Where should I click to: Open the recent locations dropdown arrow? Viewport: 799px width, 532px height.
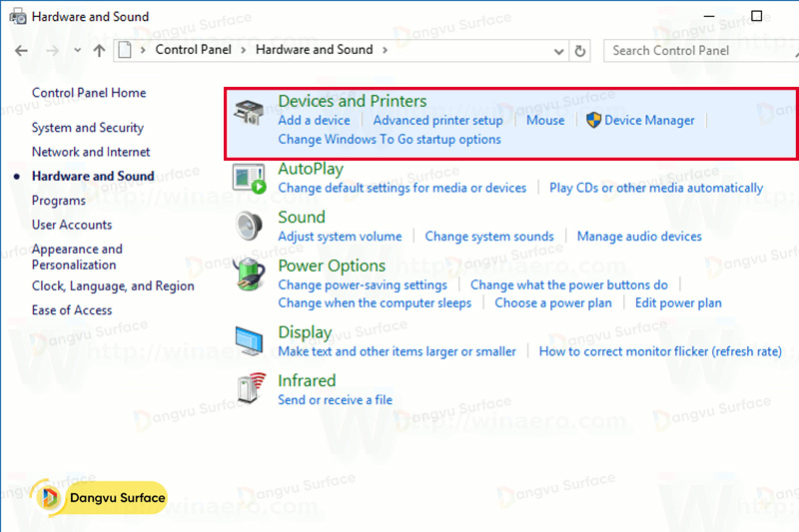point(78,50)
